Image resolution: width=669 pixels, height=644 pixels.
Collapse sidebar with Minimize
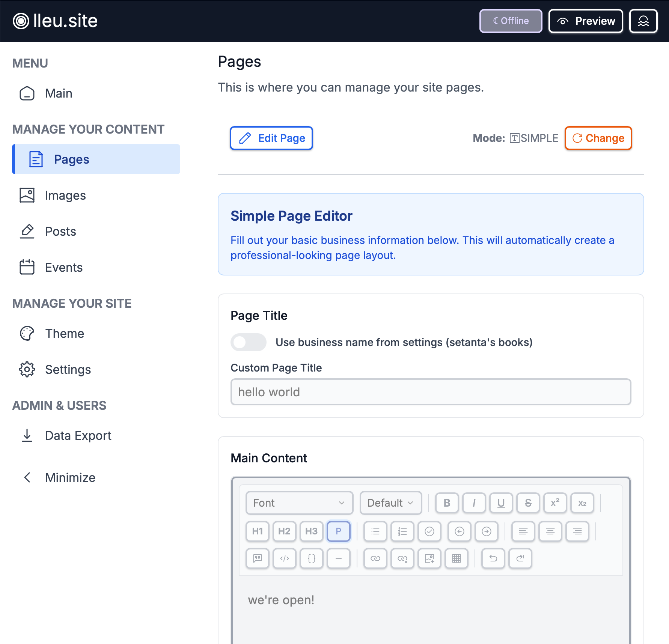click(x=70, y=477)
